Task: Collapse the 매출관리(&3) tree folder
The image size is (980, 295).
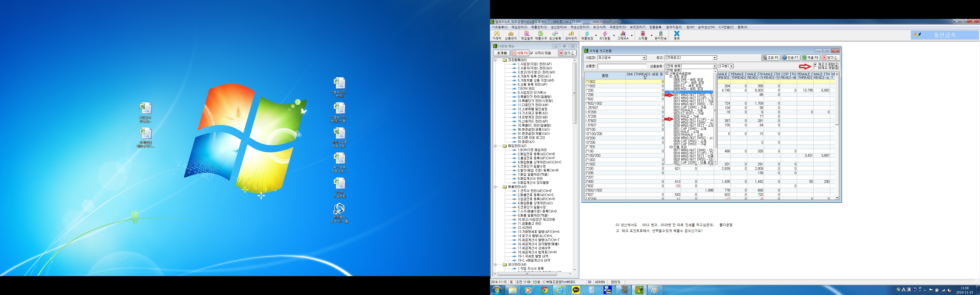Action: point(495,187)
